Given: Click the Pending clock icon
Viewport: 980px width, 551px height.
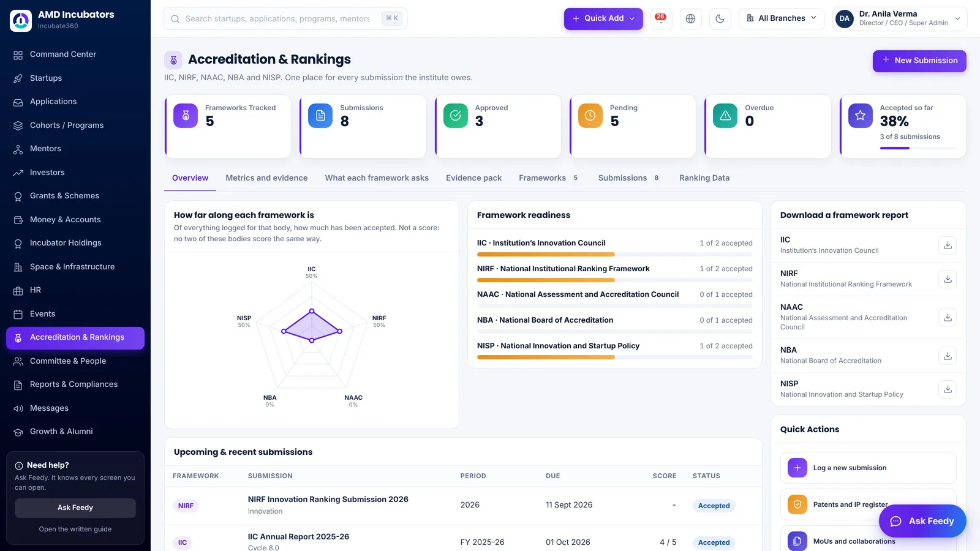Looking at the screenshot, I should (590, 116).
